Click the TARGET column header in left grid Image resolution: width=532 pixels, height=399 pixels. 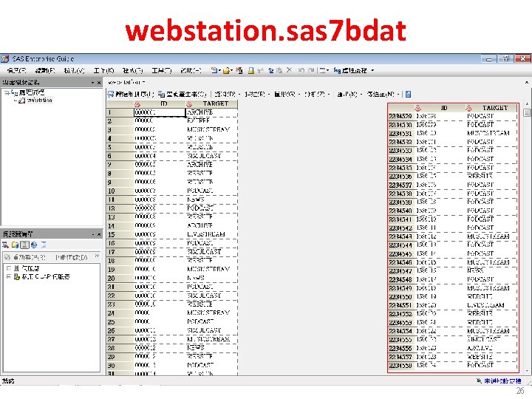211,103
